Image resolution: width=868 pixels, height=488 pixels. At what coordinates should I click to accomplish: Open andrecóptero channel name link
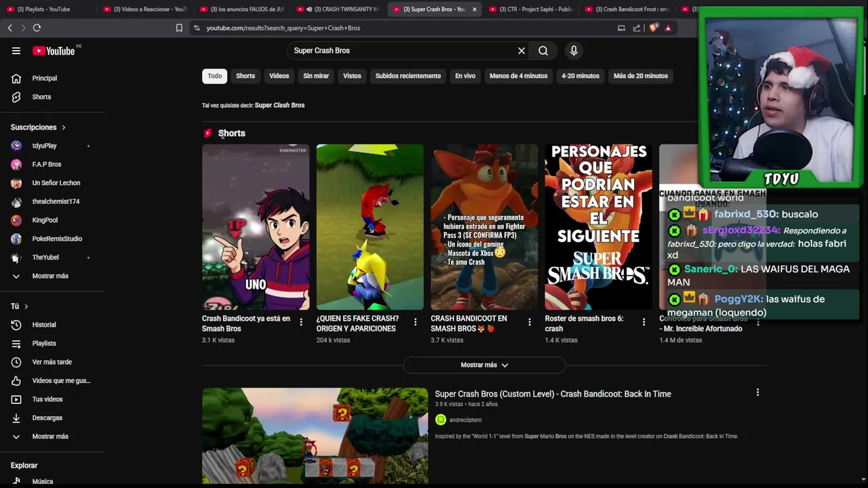coord(465,420)
